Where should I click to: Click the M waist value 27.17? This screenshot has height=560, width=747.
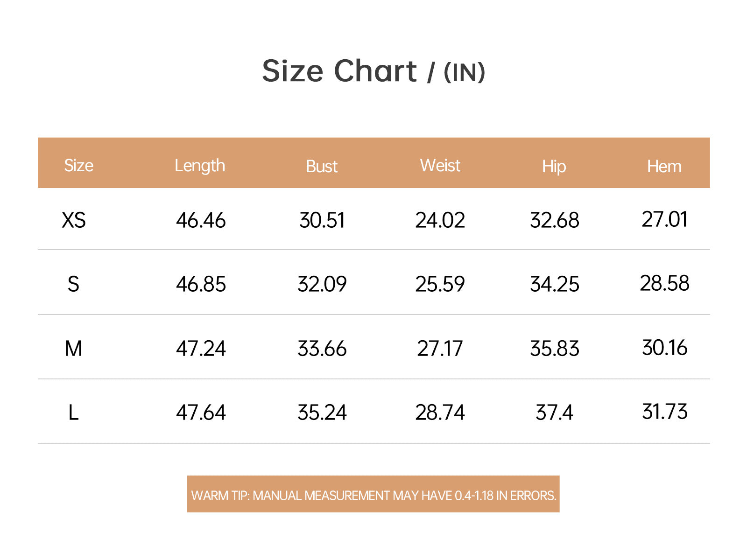440,349
